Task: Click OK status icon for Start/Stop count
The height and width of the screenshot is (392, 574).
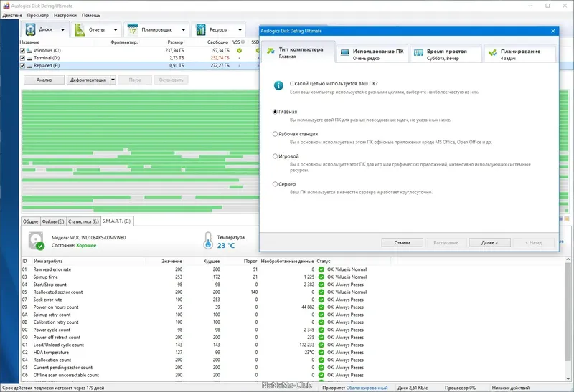Action: click(x=321, y=285)
